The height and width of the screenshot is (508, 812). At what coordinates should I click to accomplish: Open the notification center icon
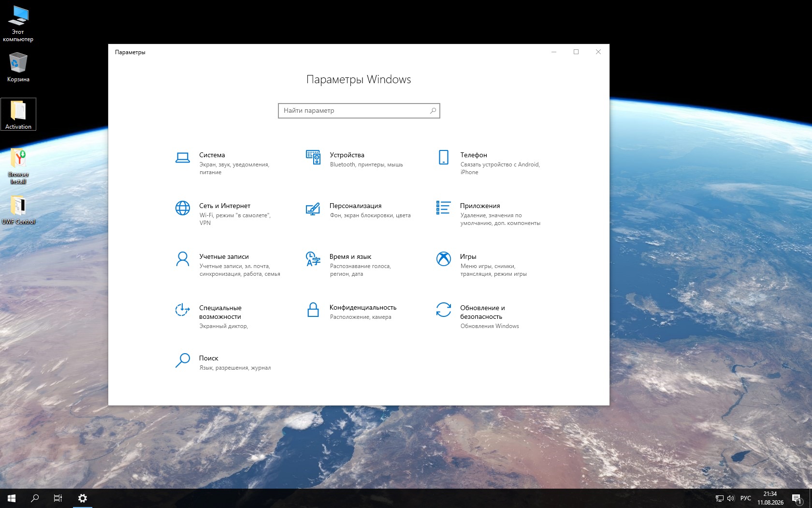797,498
